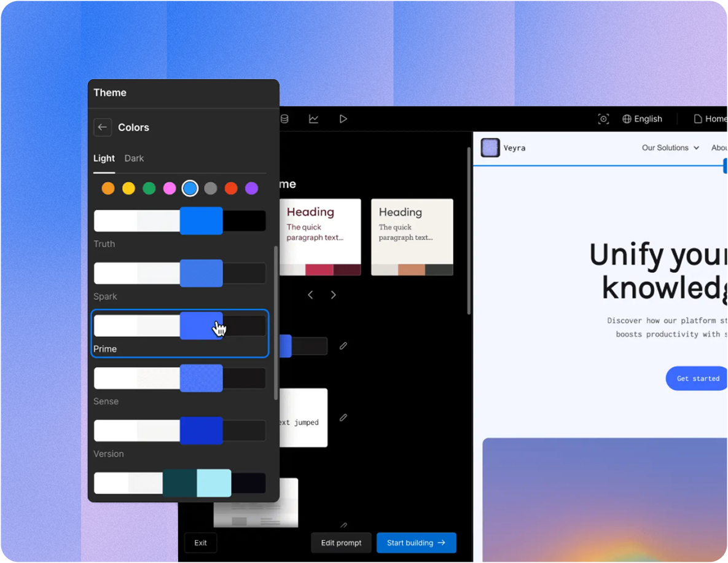728x563 pixels.
Task: Go to next theme with right chevron
Action: [x=333, y=295]
